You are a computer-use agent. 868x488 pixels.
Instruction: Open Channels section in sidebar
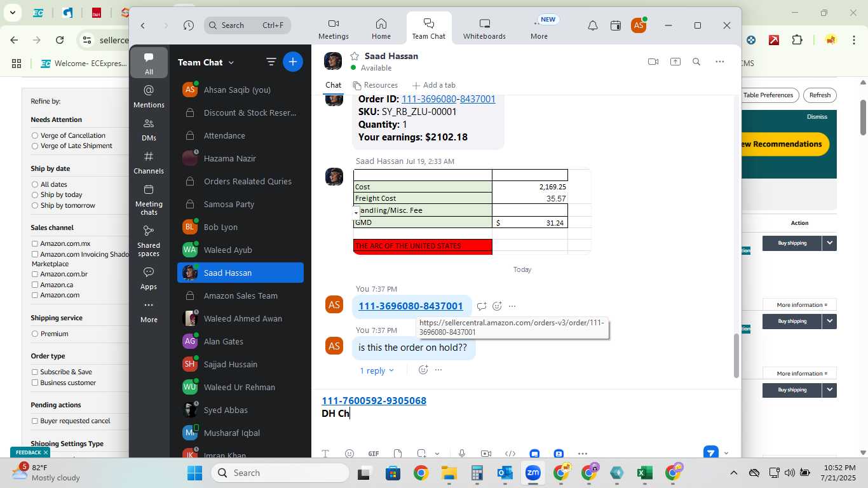(149, 162)
